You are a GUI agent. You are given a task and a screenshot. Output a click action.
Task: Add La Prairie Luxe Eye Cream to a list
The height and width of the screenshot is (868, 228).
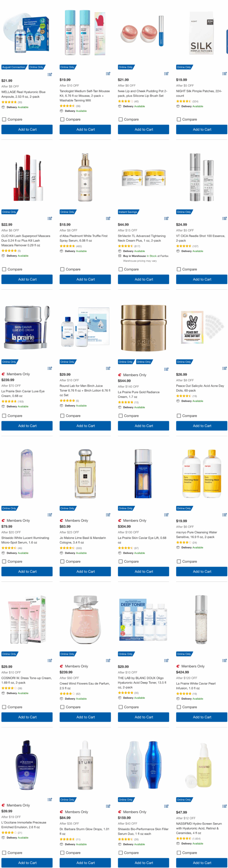click(50, 368)
